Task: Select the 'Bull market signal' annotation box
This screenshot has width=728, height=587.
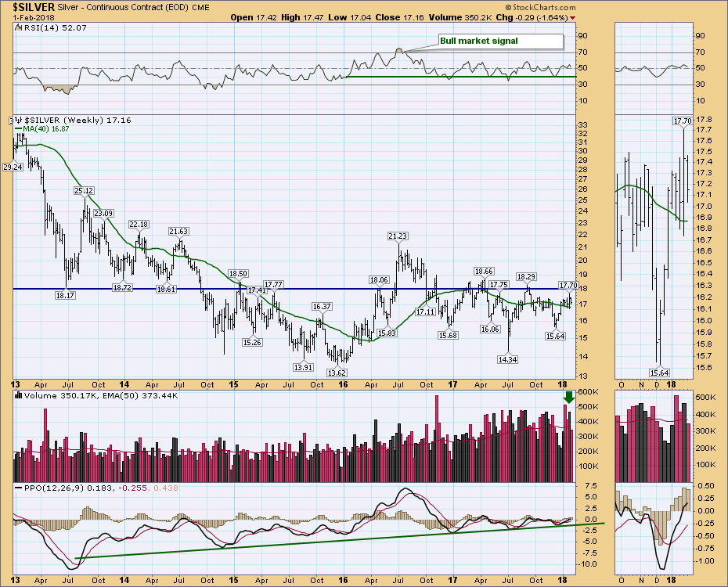Action: pyautogui.click(x=499, y=41)
